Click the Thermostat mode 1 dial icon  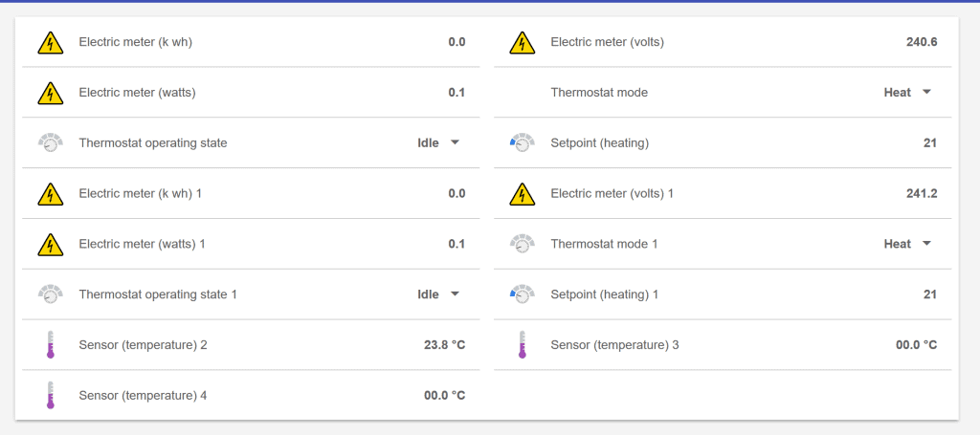coord(522,244)
